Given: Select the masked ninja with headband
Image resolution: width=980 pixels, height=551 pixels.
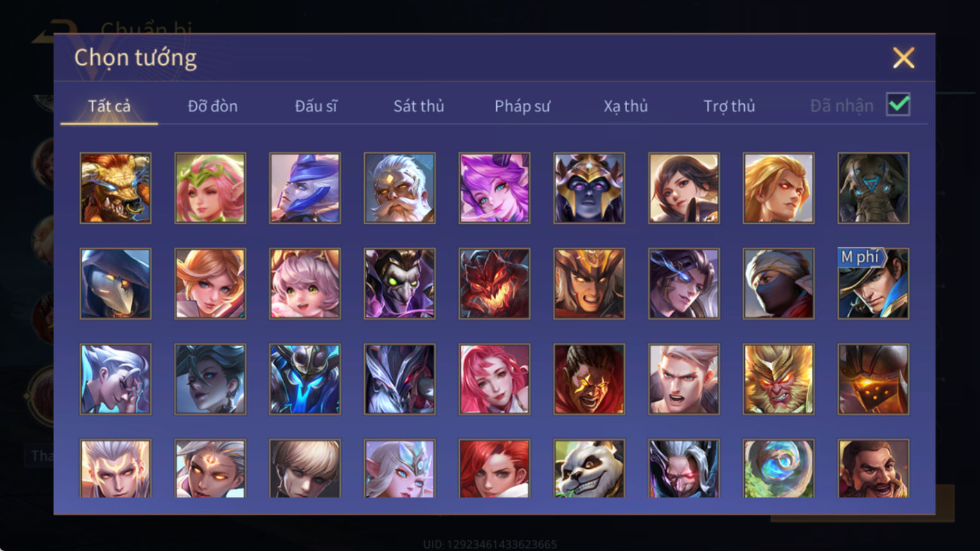Looking at the screenshot, I should (x=778, y=284).
